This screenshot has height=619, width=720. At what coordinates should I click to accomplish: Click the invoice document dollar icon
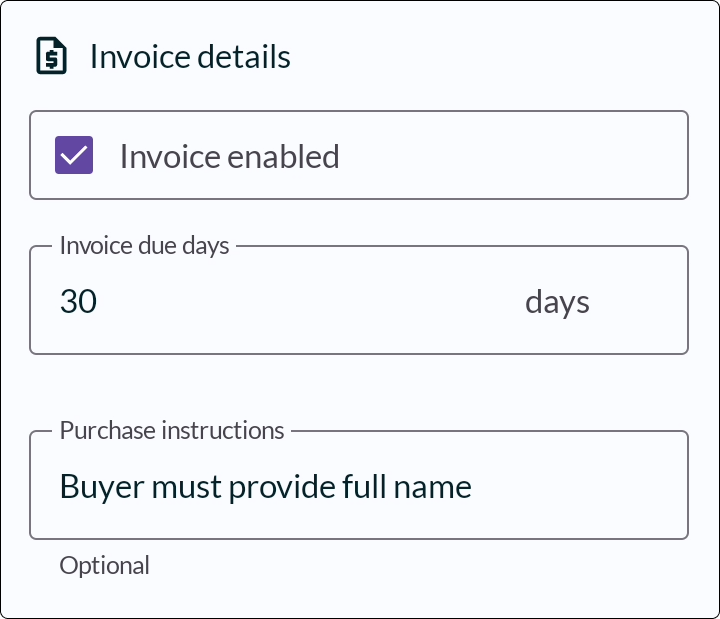tap(51, 56)
